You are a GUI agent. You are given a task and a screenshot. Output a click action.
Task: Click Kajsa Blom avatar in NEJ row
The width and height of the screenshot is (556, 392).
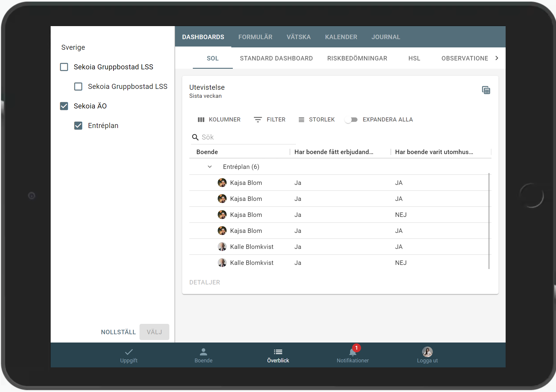click(x=222, y=215)
